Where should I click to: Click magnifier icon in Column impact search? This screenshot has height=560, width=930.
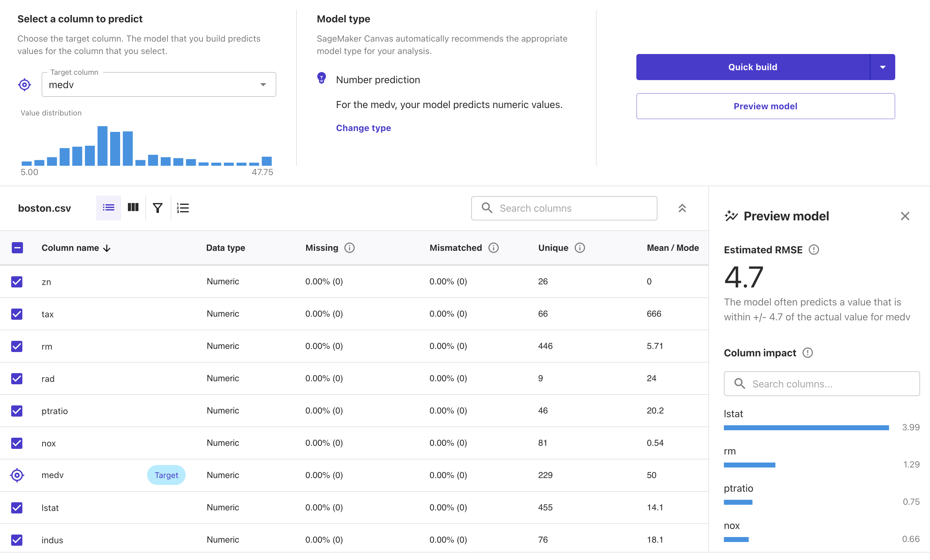(739, 384)
